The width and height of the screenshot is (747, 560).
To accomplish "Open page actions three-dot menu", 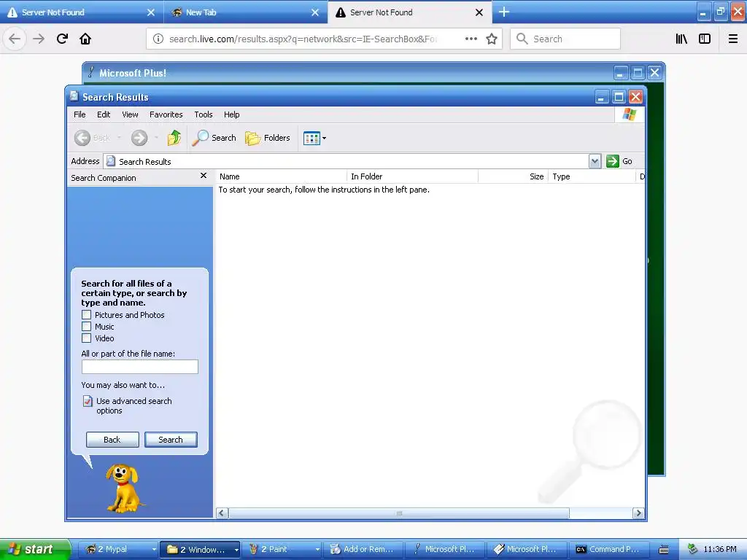I will pyautogui.click(x=471, y=39).
